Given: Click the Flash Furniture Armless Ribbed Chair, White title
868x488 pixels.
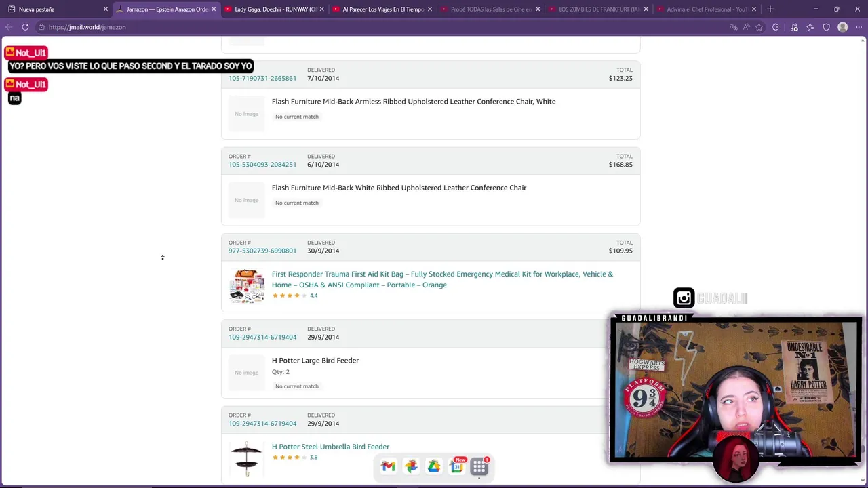Looking at the screenshot, I should coord(414,102).
